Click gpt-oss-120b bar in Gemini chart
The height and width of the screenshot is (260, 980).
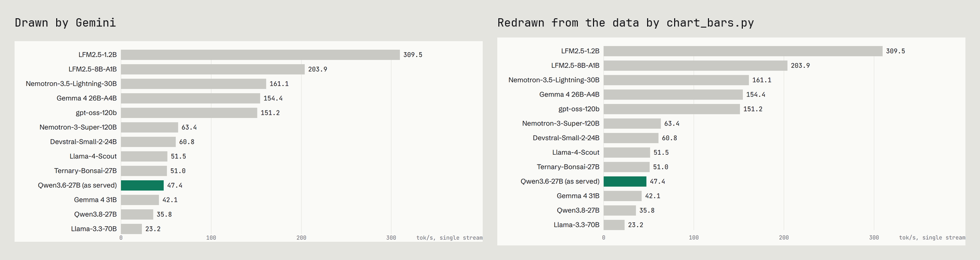189,113
